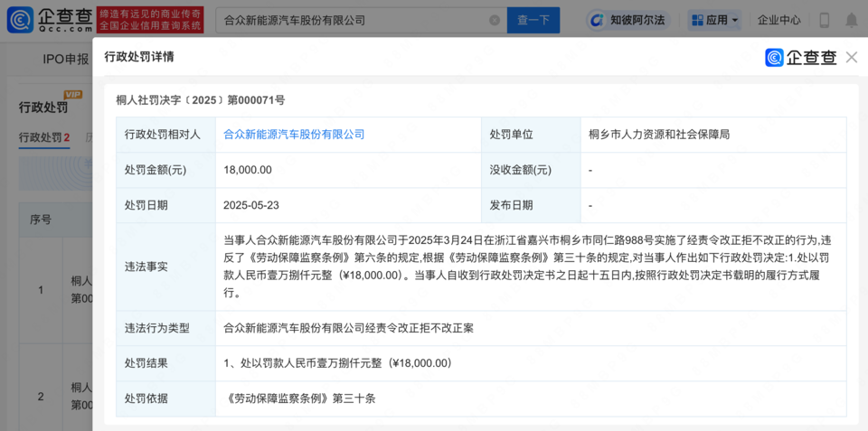Viewport: 868px width, 431px height.
Task: Click 桐乡市人力资源和社会保障局 cell
Action: (713, 135)
